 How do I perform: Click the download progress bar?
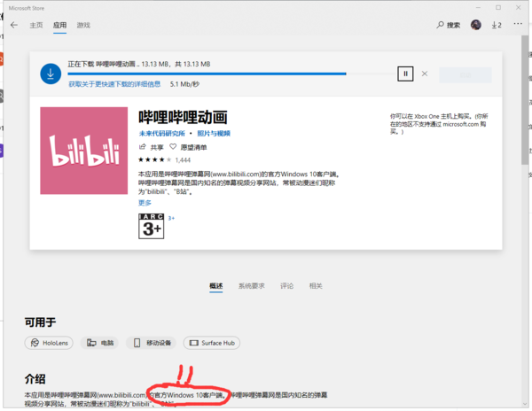pyautogui.click(x=231, y=74)
